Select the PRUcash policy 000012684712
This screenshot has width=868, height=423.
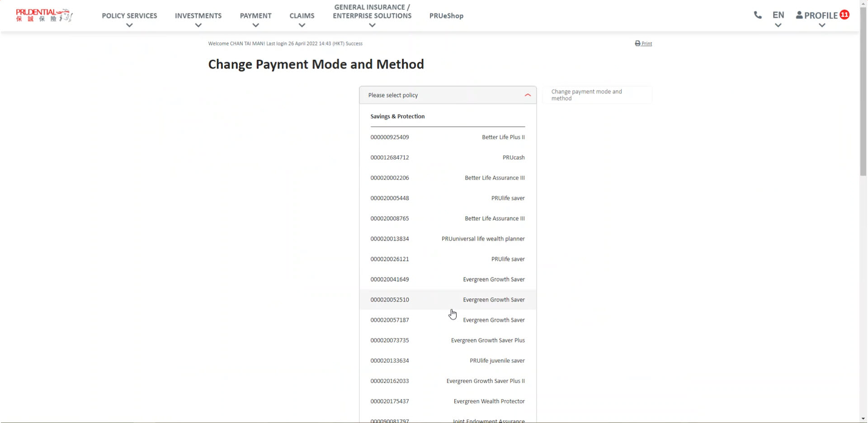(448, 157)
